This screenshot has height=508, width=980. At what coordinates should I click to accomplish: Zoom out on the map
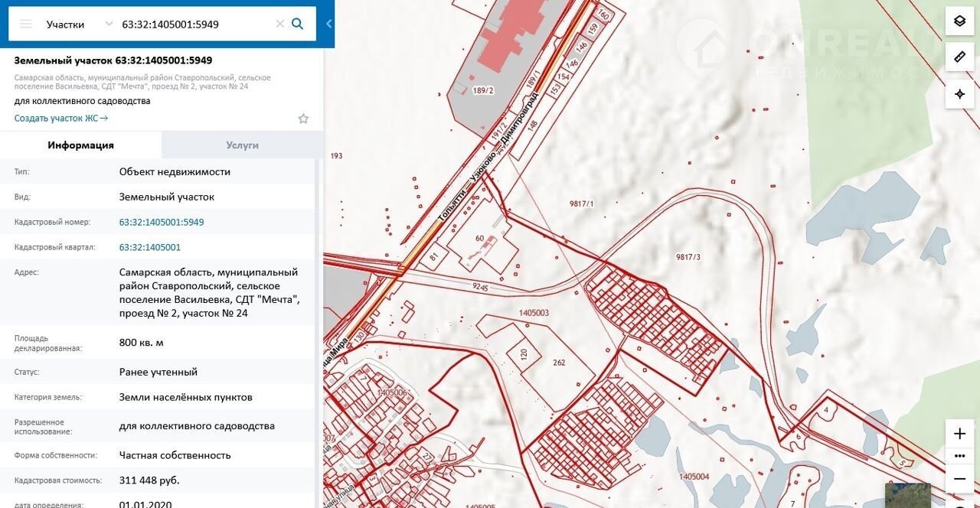click(x=959, y=479)
